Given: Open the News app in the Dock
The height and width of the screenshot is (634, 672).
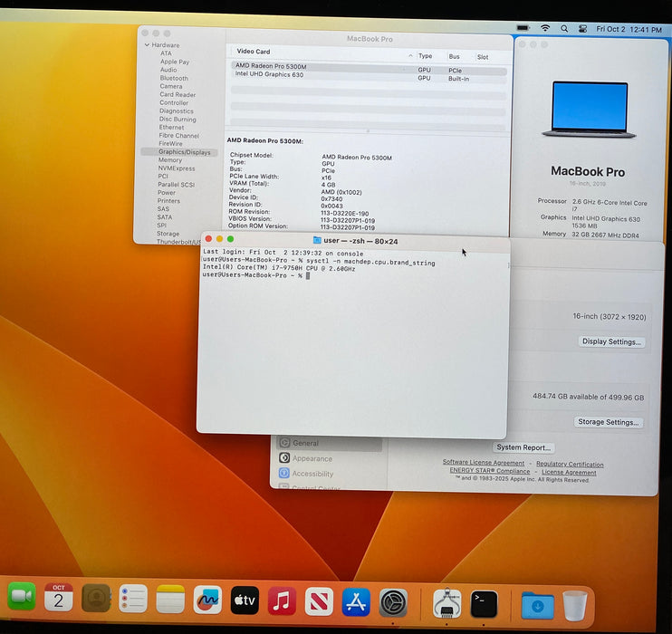Looking at the screenshot, I should click(x=319, y=601).
